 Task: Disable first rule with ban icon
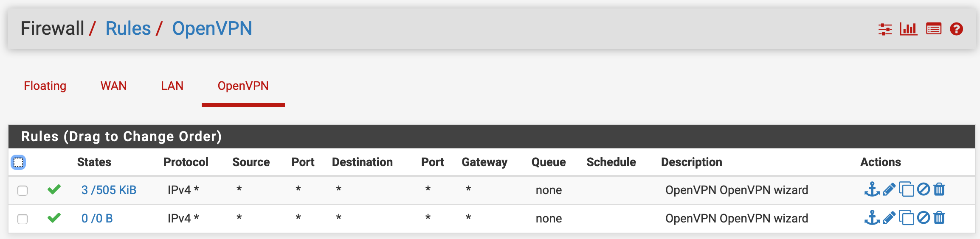click(924, 189)
